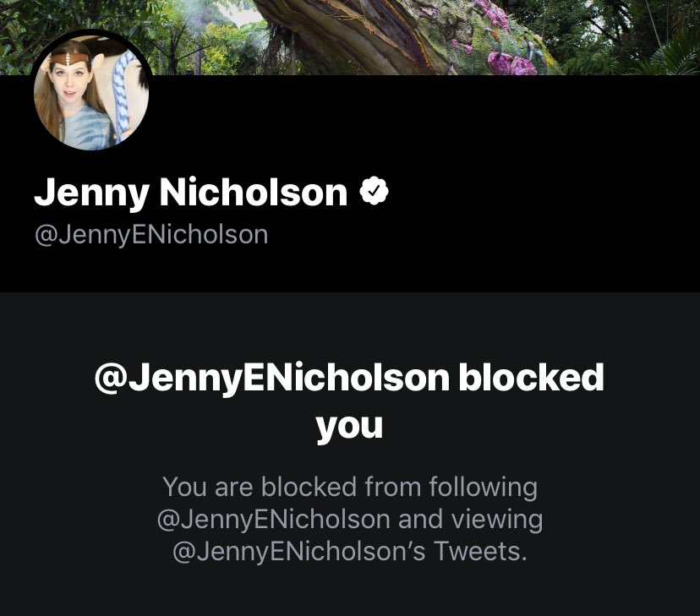Click the verified badge next to Jenny Nicholson
700x616 pixels.
click(x=374, y=191)
